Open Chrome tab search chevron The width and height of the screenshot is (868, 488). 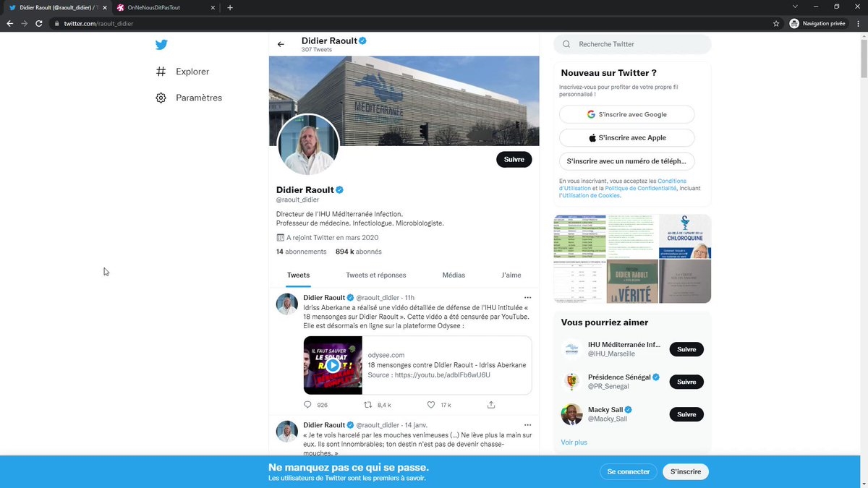(795, 7)
